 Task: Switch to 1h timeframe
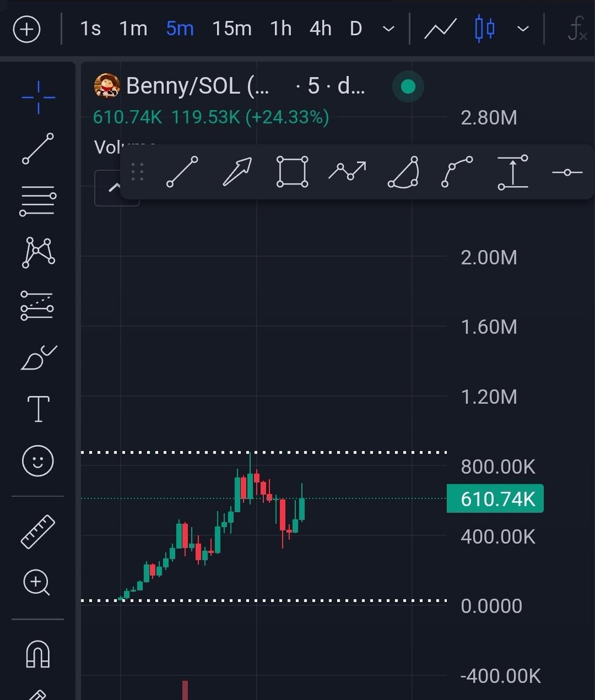tap(281, 29)
